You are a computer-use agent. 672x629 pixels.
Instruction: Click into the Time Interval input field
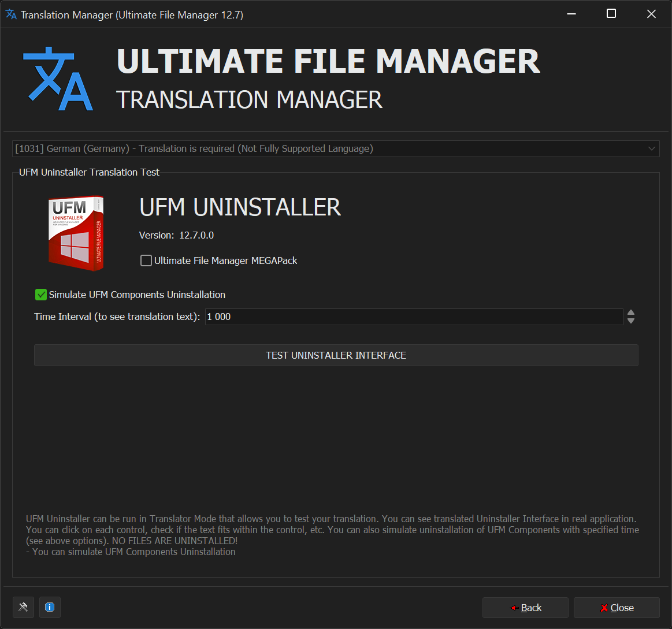click(x=413, y=317)
